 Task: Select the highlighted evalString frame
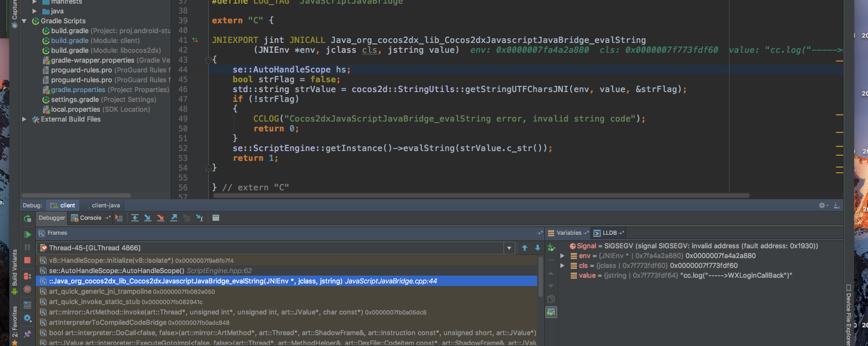(x=287, y=281)
